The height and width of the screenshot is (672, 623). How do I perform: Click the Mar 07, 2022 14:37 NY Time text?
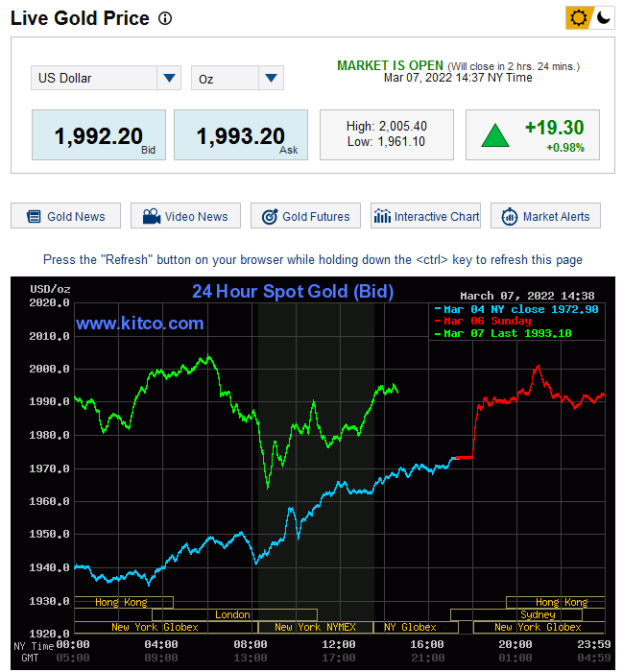(458, 78)
